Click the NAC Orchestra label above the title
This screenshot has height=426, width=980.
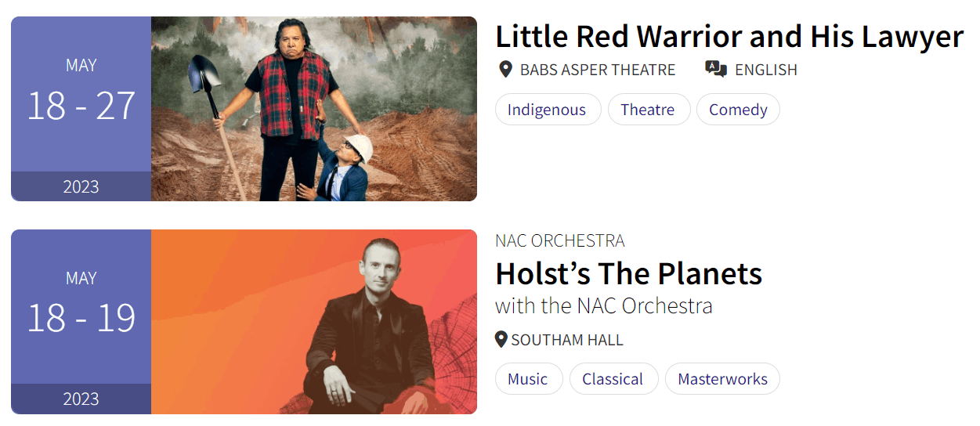(560, 240)
